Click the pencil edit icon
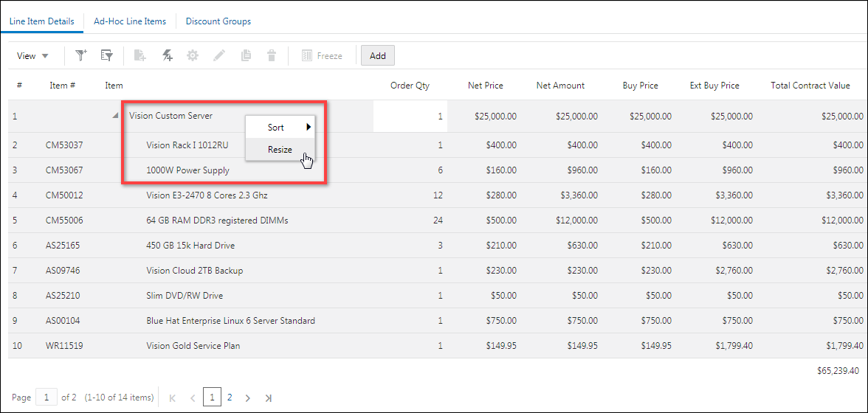This screenshot has height=413, width=868. 219,55
